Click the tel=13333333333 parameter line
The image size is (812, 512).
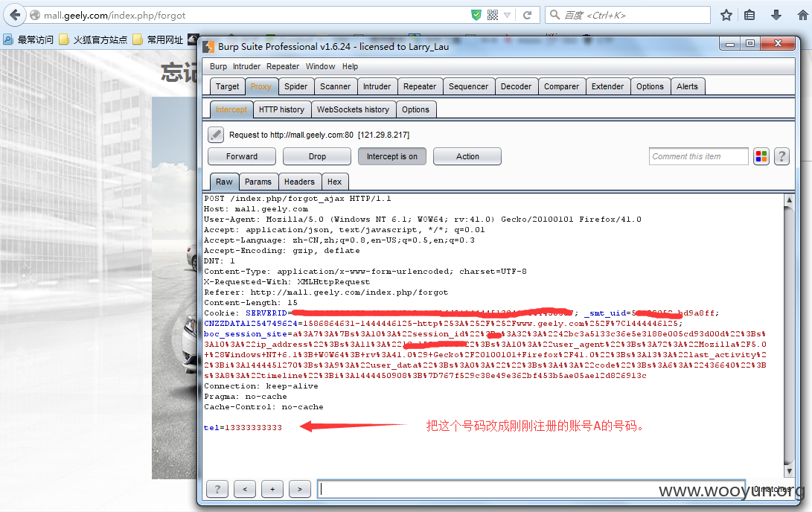(x=243, y=428)
